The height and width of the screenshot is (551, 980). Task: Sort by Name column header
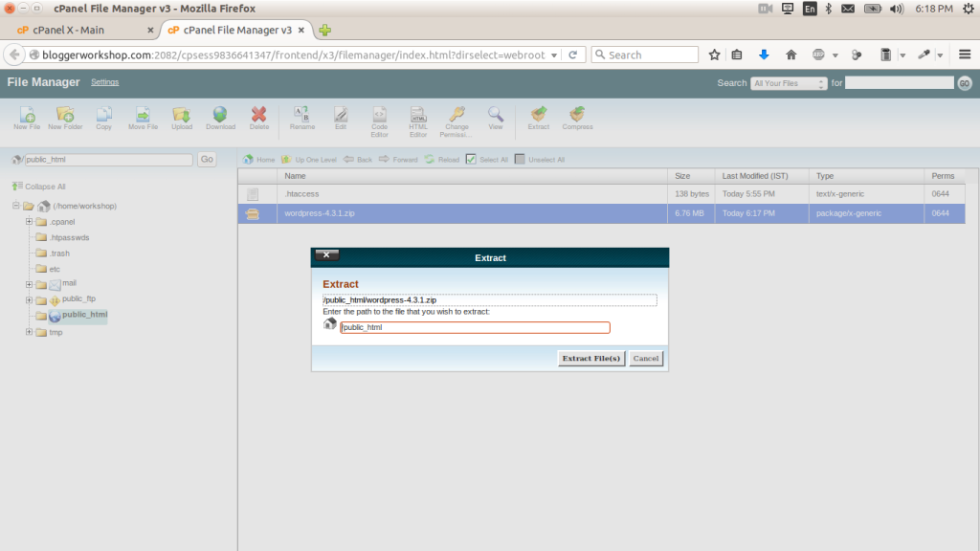(472, 176)
